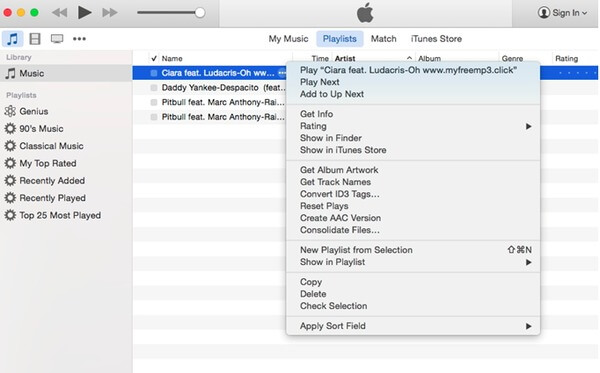Open the Recently Played playlist
Viewport: 600px width, 373px height.
coord(52,198)
